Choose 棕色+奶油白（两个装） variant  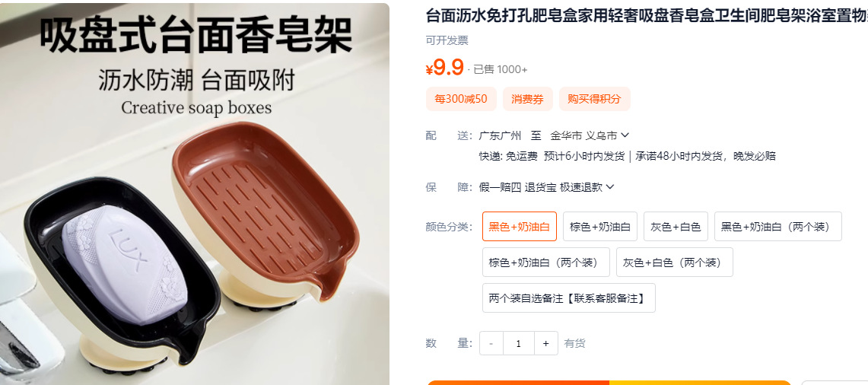pyautogui.click(x=545, y=262)
